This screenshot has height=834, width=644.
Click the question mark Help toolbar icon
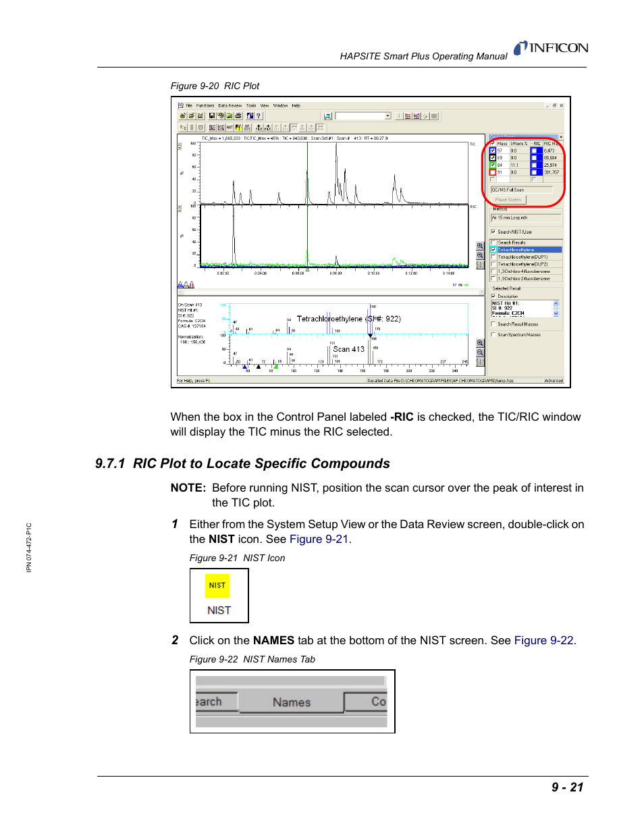pos(259,115)
